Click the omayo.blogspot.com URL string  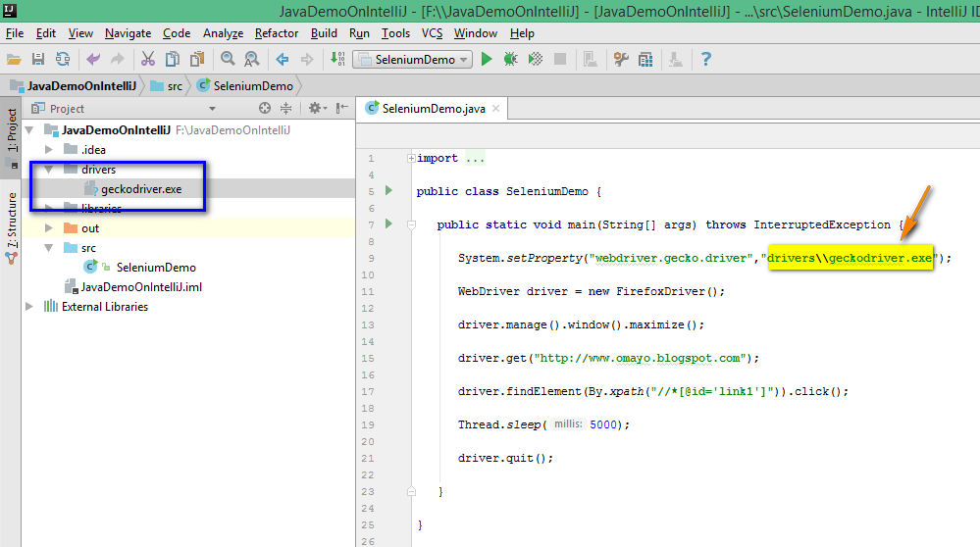click(641, 358)
